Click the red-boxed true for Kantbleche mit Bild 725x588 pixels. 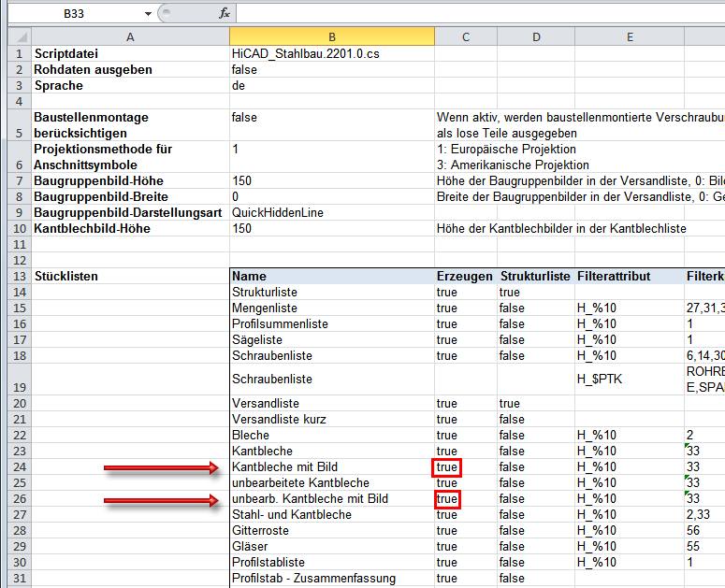pos(447,467)
